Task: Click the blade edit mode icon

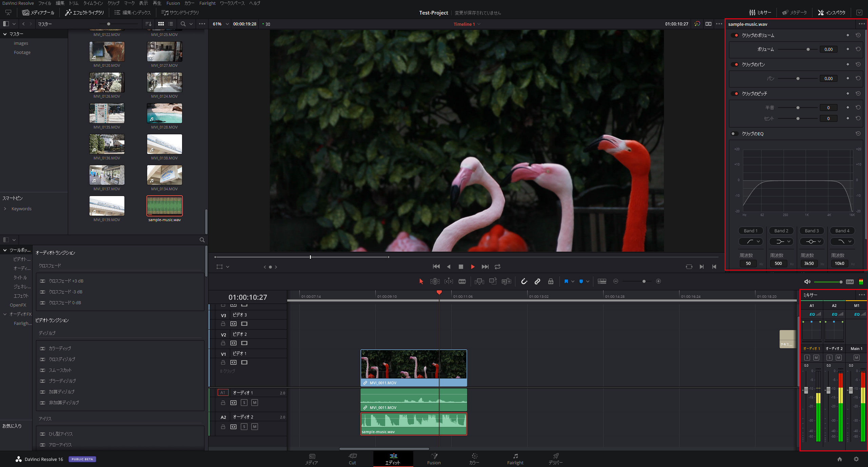Action: tap(462, 281)
